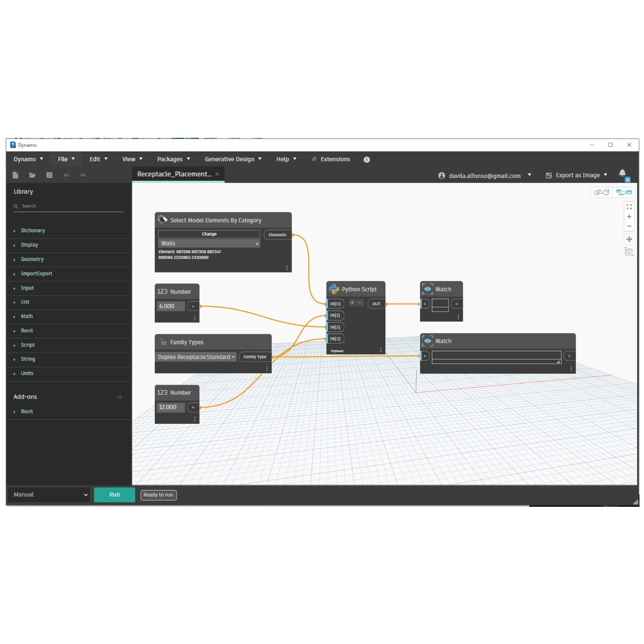Open the Dynamo menu

(x=28, y=159)
